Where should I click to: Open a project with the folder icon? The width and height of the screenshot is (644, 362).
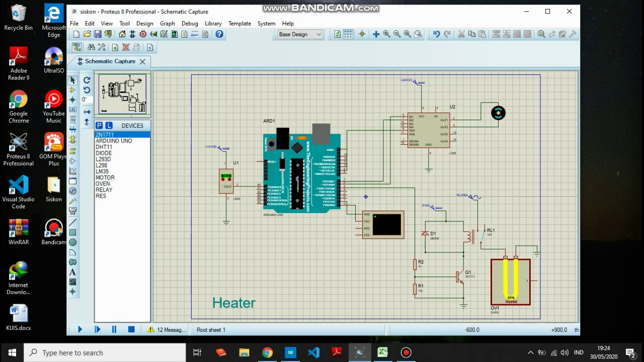(x=87, y=34)
